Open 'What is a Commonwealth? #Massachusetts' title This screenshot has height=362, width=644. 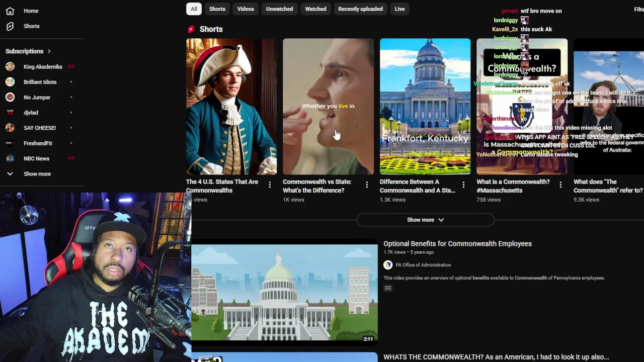click(x=513, y=186)
